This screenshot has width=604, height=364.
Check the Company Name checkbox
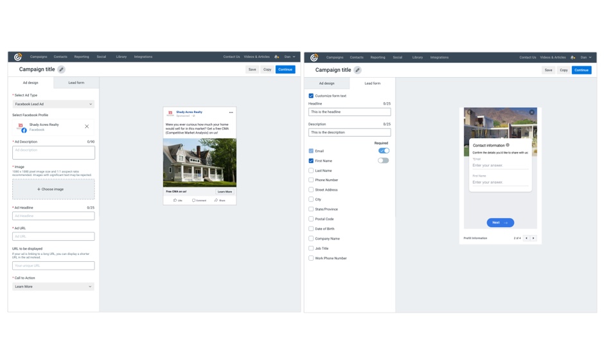tap(311, 239)
